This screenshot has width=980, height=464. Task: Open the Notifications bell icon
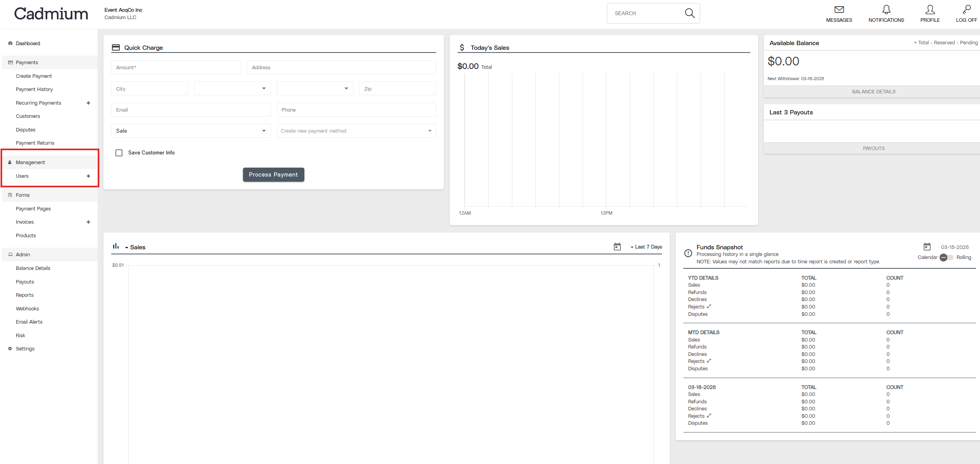click(x=886, y=10)
